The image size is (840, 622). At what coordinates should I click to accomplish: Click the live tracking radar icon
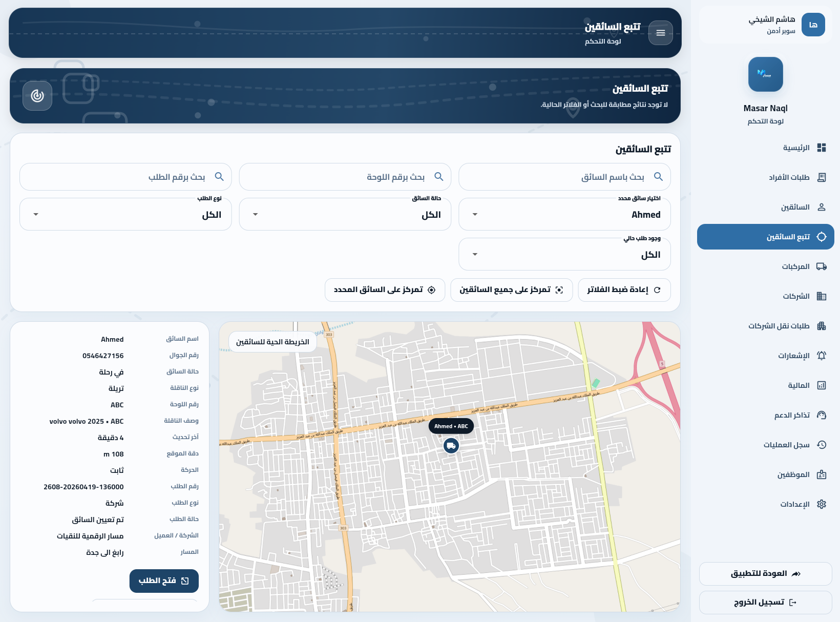pos(37,96)
